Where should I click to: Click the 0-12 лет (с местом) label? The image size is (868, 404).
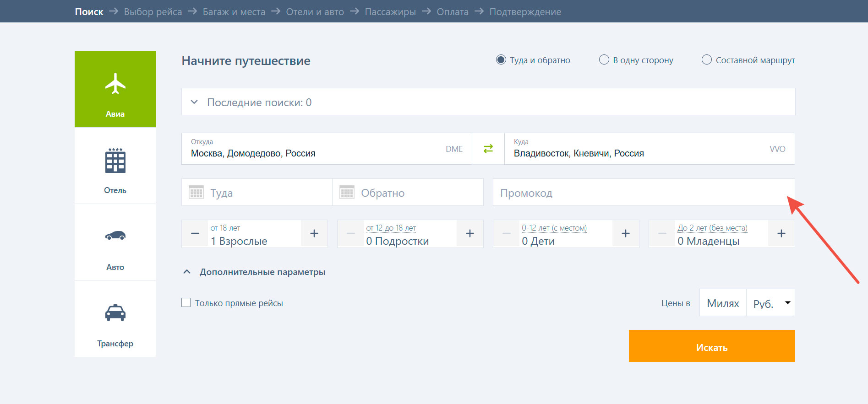click(x=554, y=228)
